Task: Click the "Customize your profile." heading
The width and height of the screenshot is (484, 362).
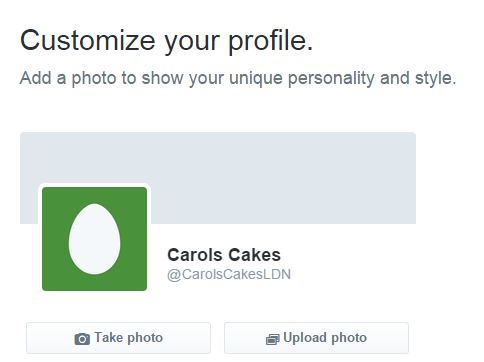Action: click(x=167, y=41)
